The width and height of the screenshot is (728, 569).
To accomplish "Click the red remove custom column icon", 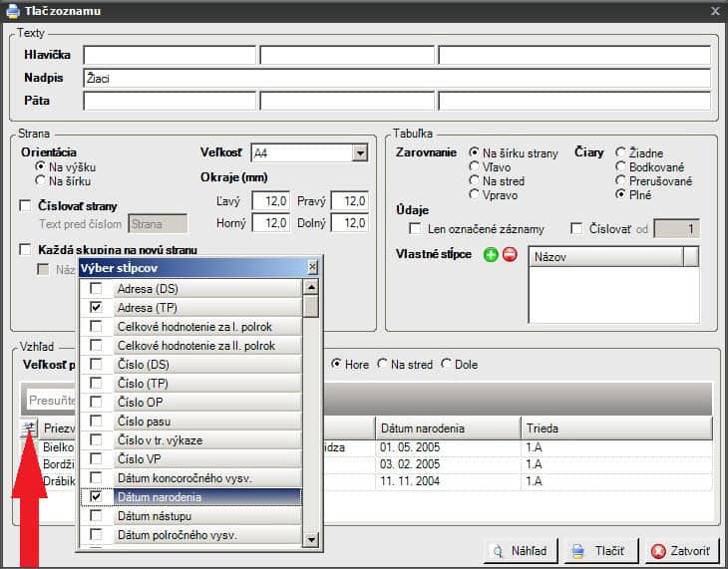I will 510,254.
